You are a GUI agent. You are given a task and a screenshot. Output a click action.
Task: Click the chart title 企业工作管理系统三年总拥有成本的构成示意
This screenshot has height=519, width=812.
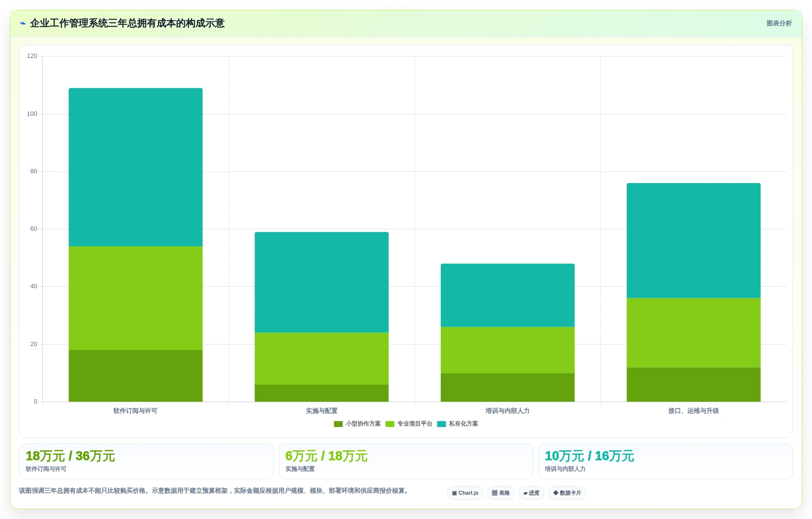[127, 23]
